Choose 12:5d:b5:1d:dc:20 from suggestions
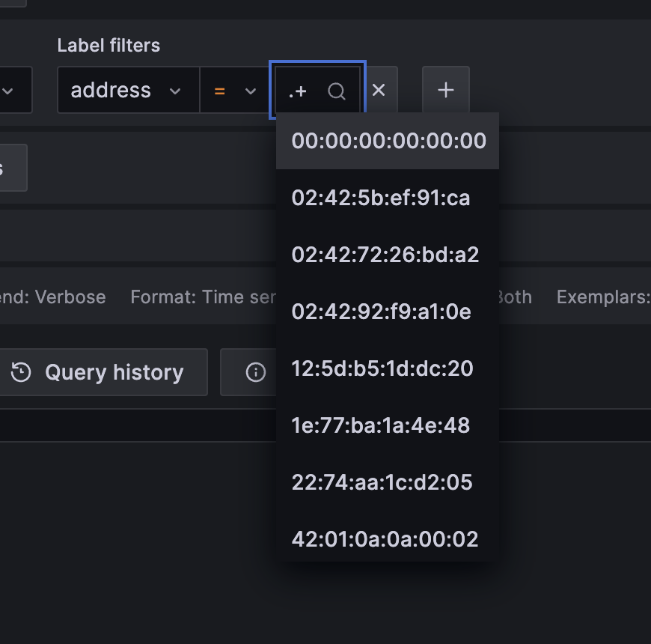651x644 pixels. (382, 368)
